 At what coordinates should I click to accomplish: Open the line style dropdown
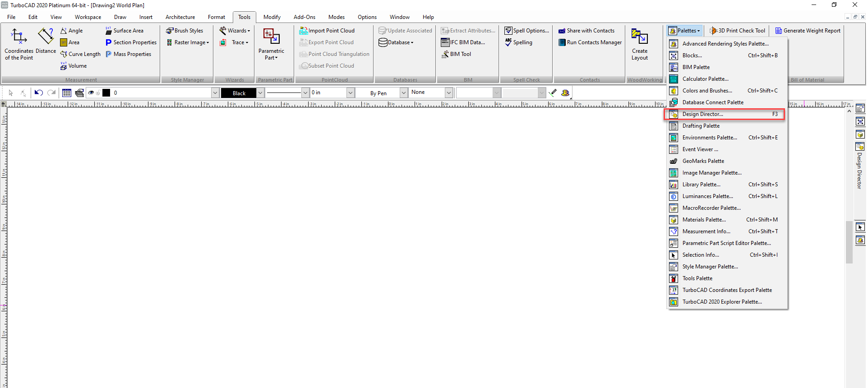point(305,93)
